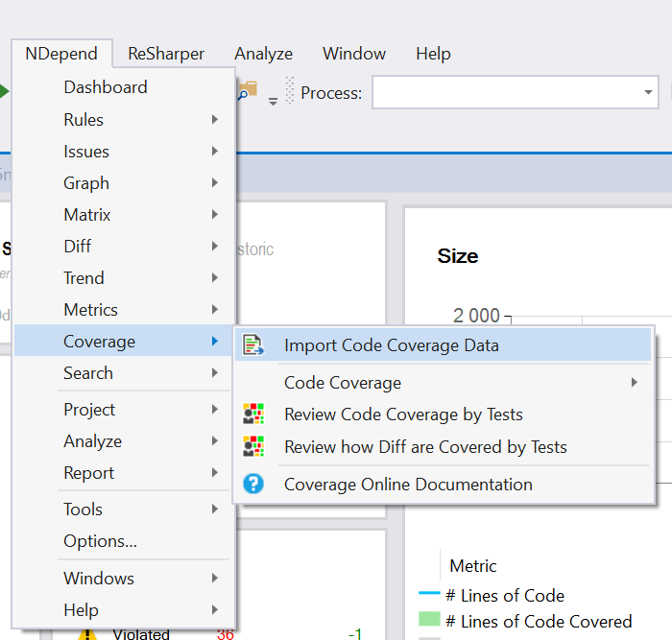
Task: Click the green Lines of Code Covered swatch
Action: [429, 620]
